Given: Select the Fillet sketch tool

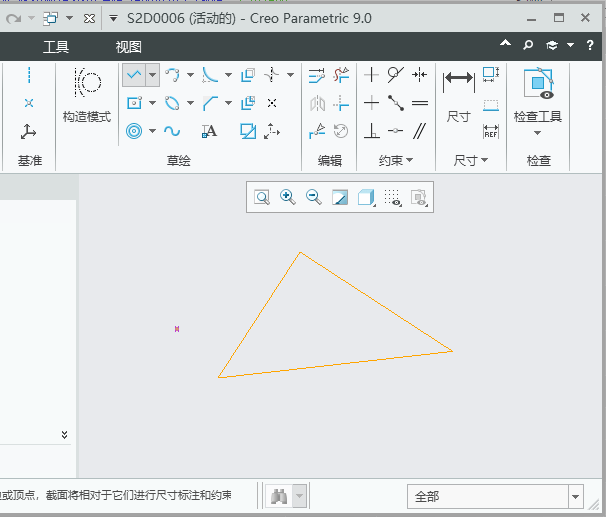Looking at the screenshot, I should [210, 75].
